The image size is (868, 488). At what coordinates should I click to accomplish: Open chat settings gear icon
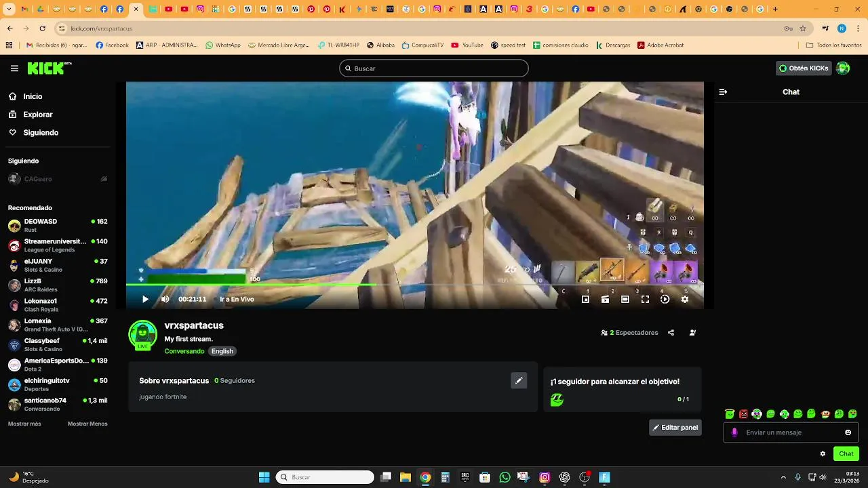click(823, 454)
